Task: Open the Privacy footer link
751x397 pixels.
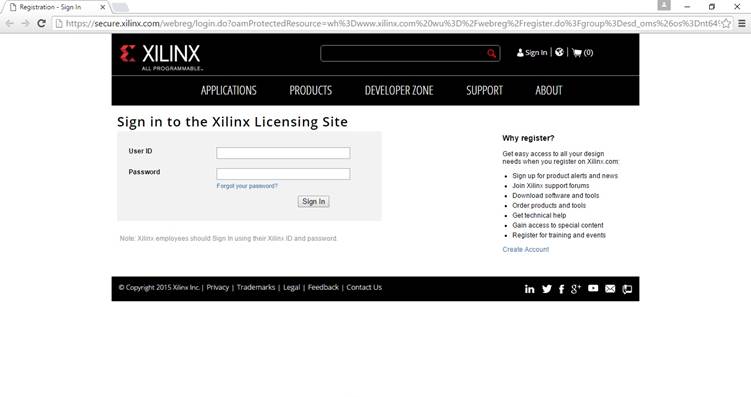Action: [x=217, y=287]
